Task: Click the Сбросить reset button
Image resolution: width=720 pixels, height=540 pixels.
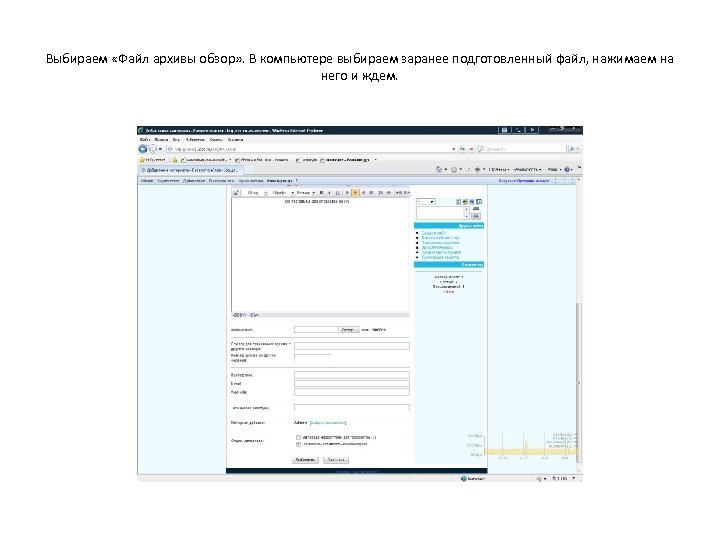Action: (336, 460)
